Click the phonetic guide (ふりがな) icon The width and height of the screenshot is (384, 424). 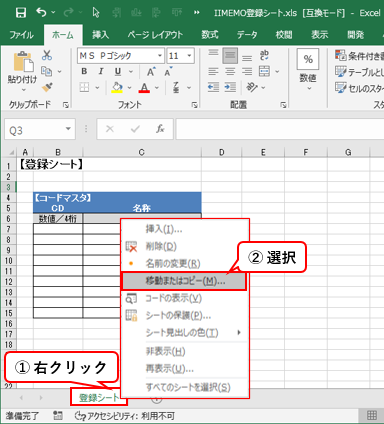click(x=176, y=88)
